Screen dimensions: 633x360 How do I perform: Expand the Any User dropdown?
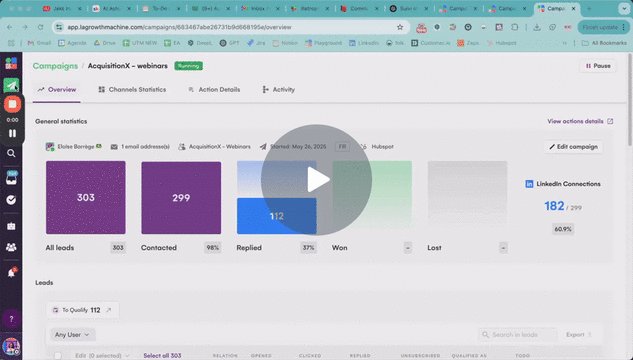tap(73, 335)
